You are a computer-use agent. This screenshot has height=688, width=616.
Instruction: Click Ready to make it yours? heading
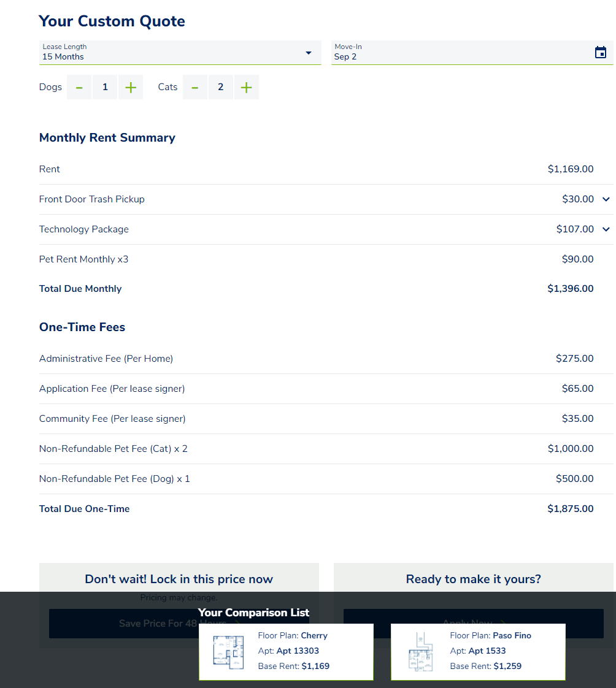(x=473, y=579)
